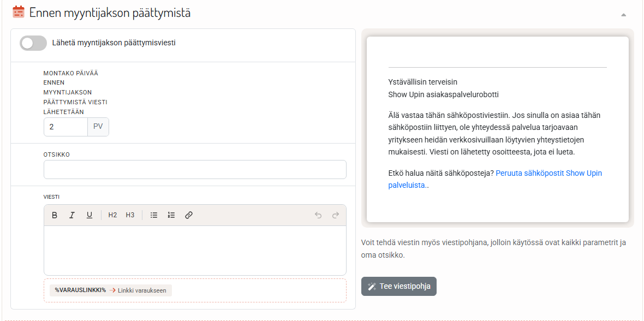Click the Ystävällisin terveisin text in preview

(422, 81)
